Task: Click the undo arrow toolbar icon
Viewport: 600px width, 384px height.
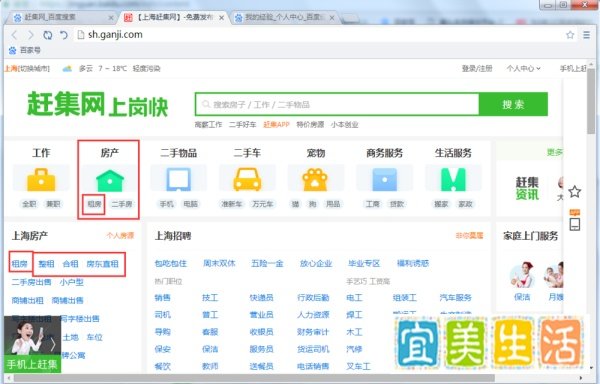Action: point(64,35)
